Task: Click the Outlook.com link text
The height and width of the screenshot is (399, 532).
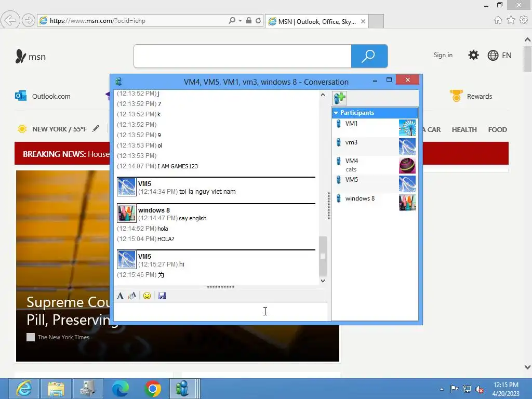Action: click(51, 96)
